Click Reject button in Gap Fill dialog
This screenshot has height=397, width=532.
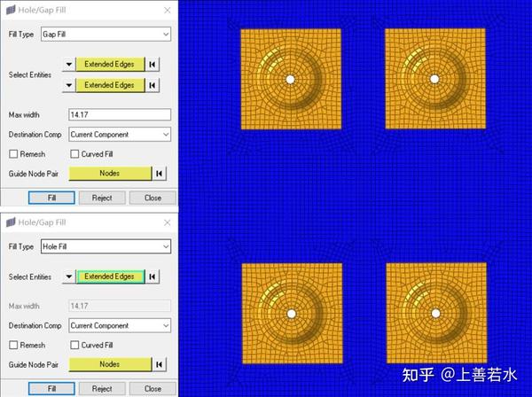102,198
